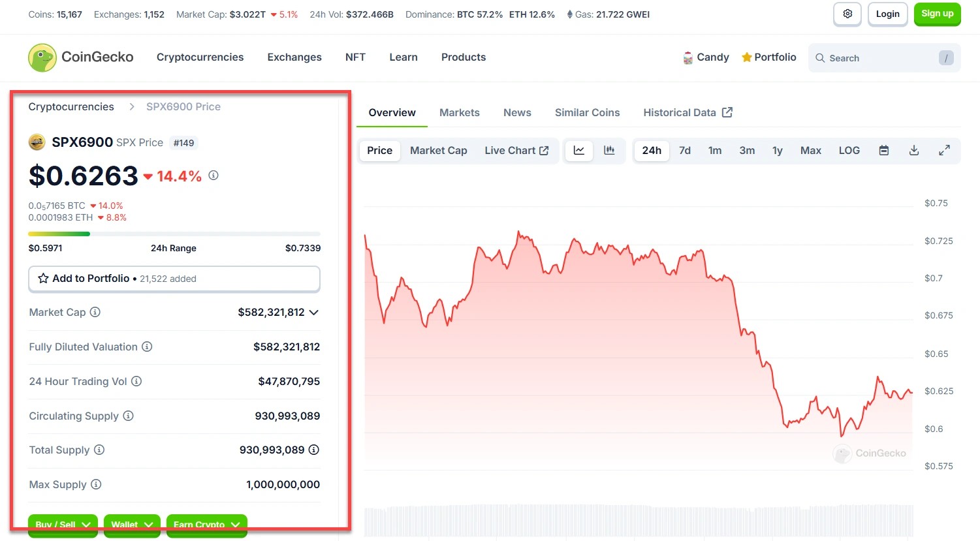Open the Wallet dropdown
This screenshot has height=541, width=980.
tap(132, 525)
